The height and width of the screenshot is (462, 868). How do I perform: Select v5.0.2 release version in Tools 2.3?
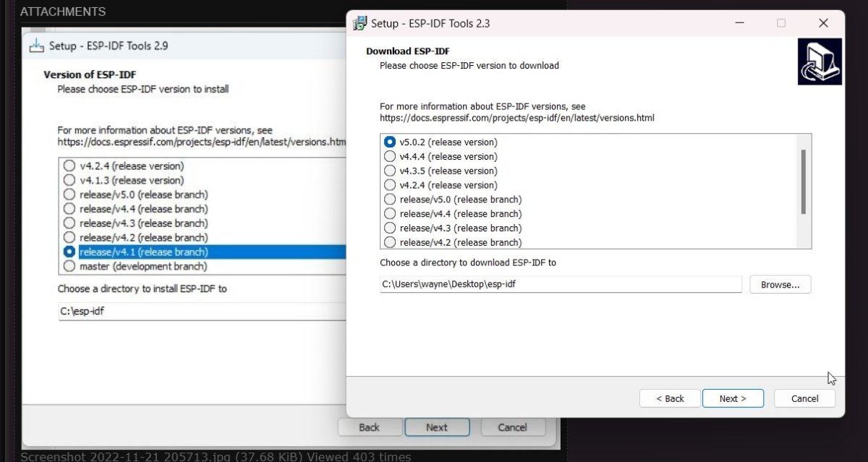pyautogui.click(x=391, y=142)
